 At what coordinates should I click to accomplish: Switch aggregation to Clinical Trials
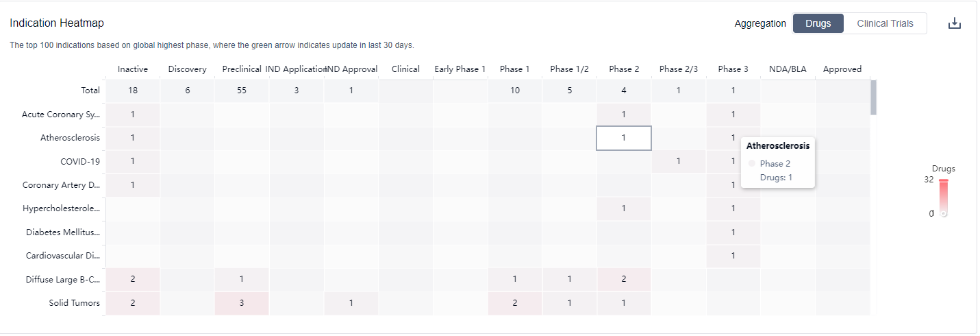[x=885, y=23]
